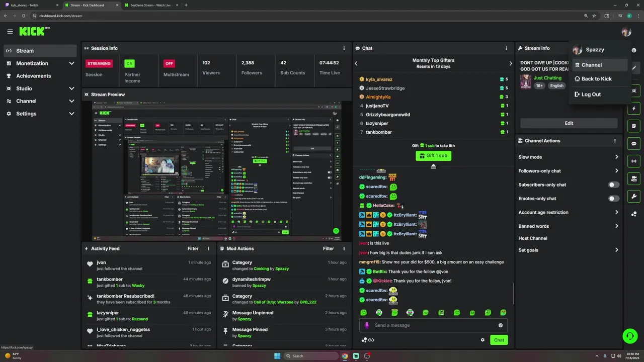Click the Just Chatting category link
This screenshot has height=362, width=644.
pos(547,78)
